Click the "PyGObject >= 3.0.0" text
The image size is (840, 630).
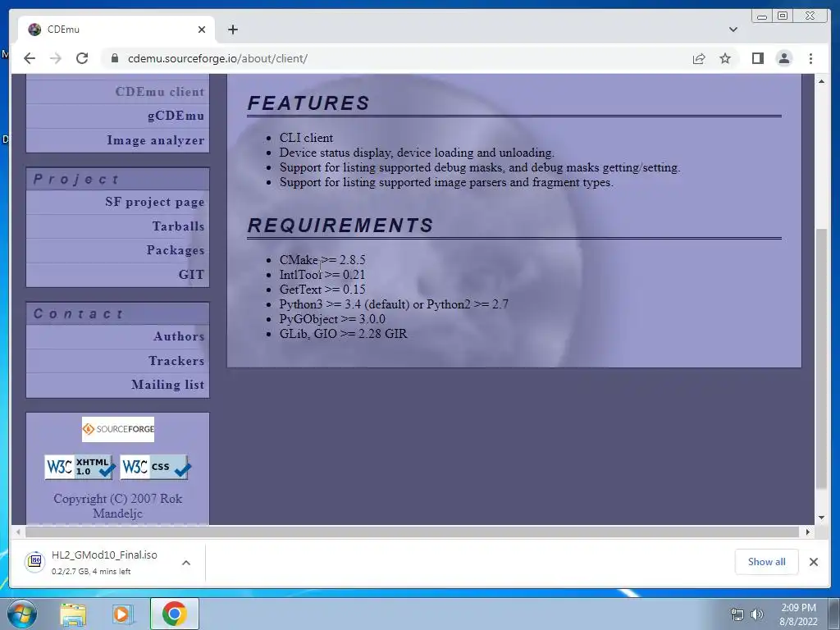[332, 319]
